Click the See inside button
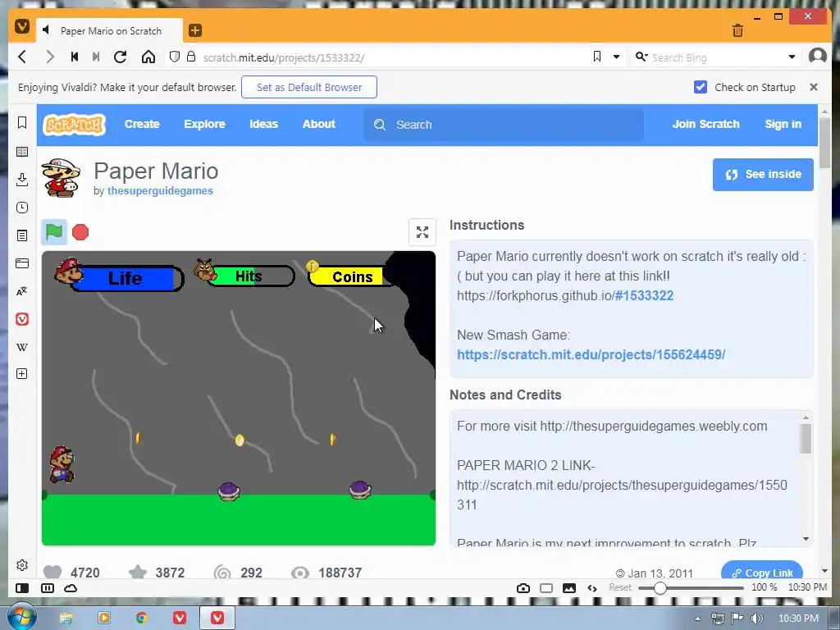Screen dimensions: 840x630 pyautogui.click(x=763, y=174)
